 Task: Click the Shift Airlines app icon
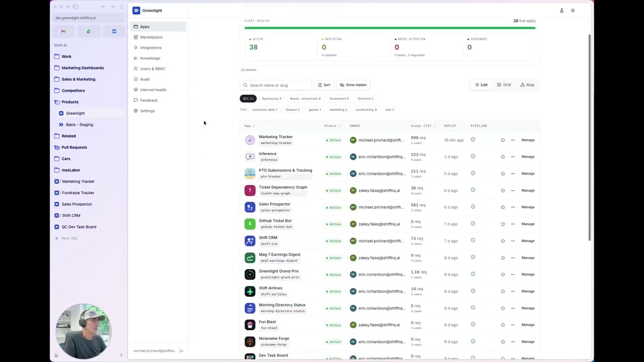250,291
